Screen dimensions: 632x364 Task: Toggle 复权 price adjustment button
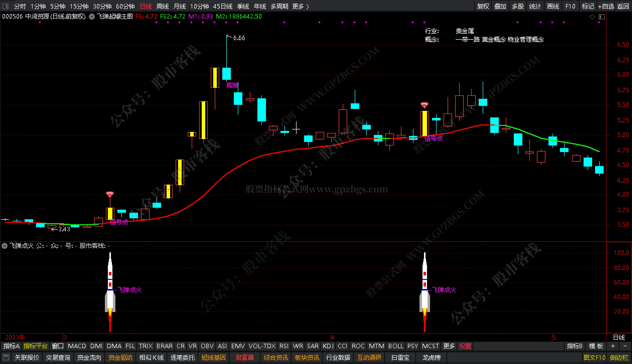tap(483, 6)
